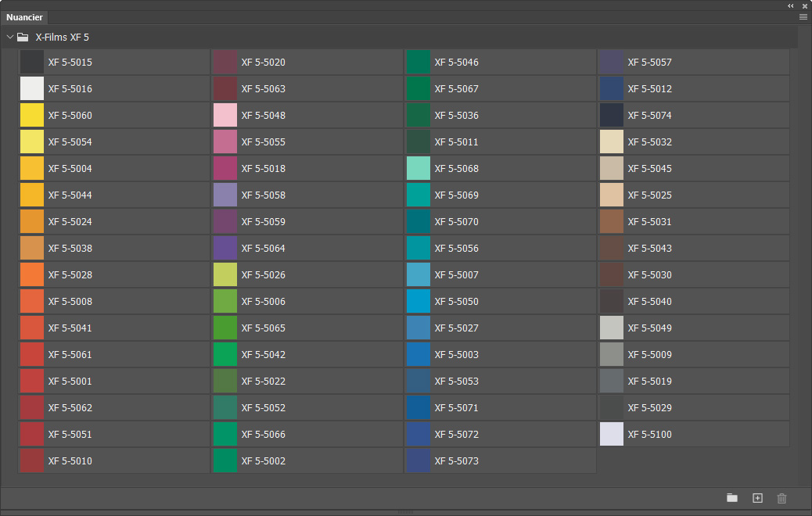Pick the white XF 5-5016 swatch

(32, 88)
